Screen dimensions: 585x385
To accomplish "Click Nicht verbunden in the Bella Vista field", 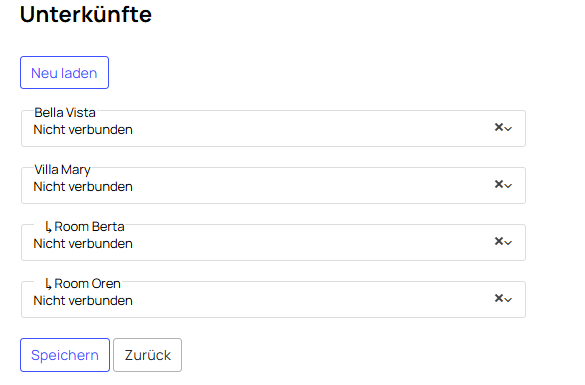I will point(83,130).
